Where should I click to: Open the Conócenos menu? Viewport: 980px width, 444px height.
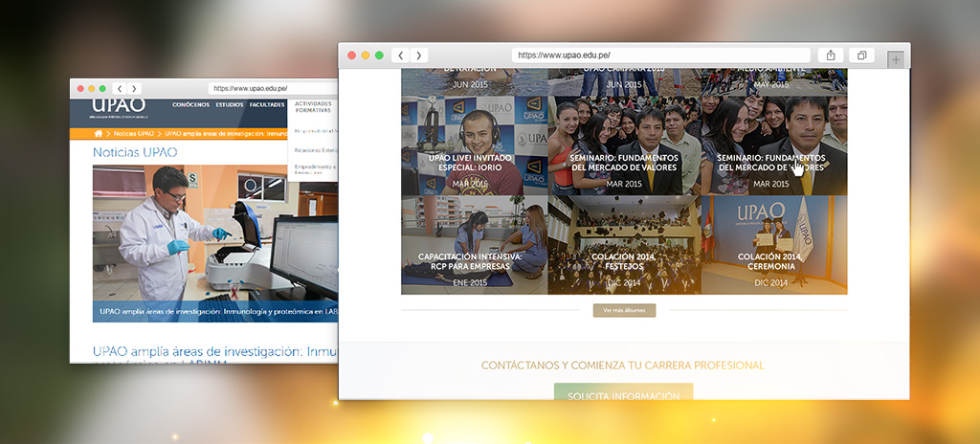[x=190, y=104]
